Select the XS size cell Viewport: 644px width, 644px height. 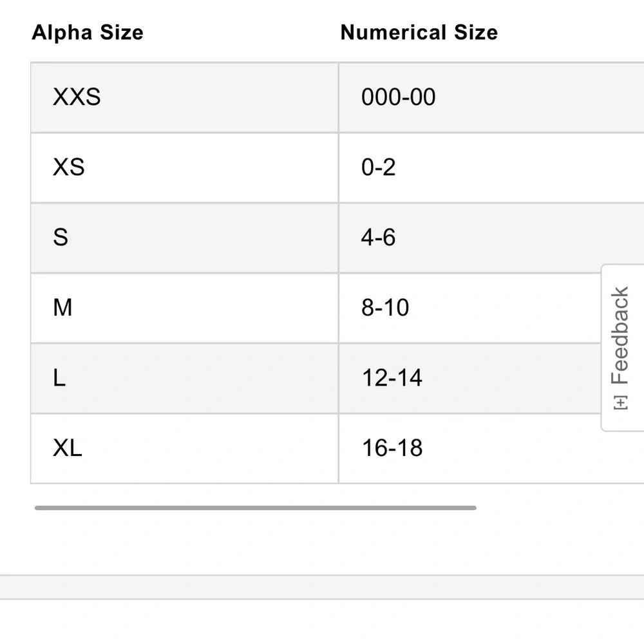tap(69, 167)
